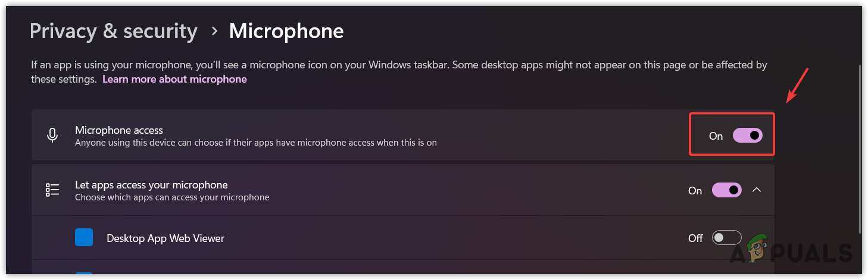The image size is (868, 280).
Task: Click the partially visible blue app icon at bottom
Action: (x=84, y=275)
